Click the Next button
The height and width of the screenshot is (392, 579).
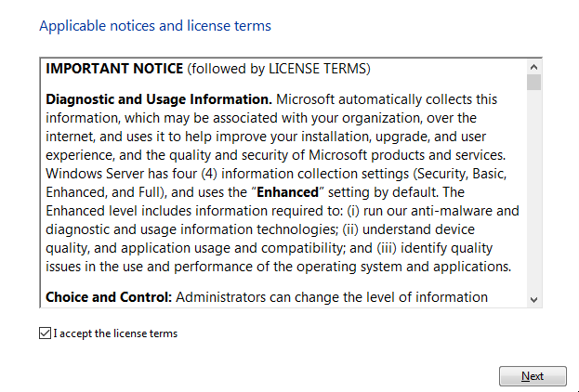533,376
